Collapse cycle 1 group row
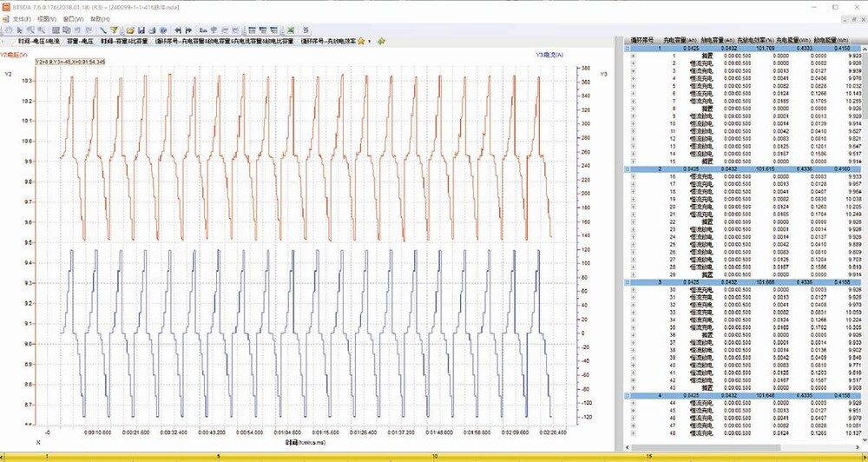The image size is (868, 462). [x=628, y=49]
